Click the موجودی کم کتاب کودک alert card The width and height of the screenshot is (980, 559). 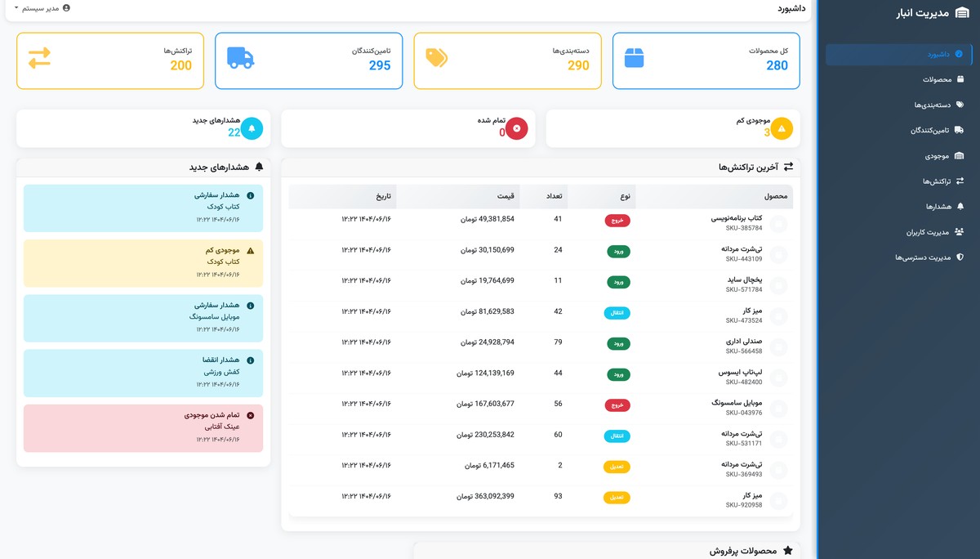pyautogui.click(x=142, y=263)
